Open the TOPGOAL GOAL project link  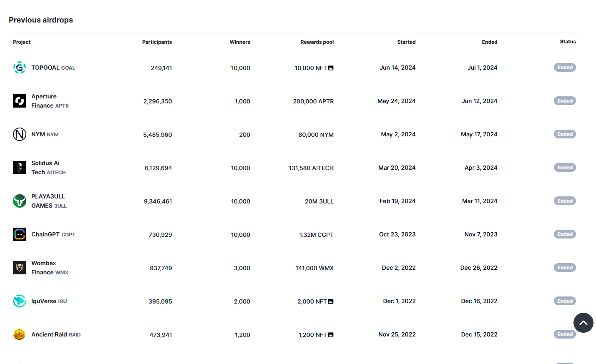tap(53, 68)
